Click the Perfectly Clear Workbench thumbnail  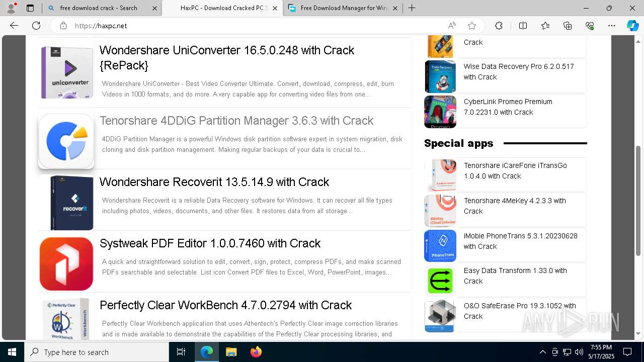tap(66, 319)
